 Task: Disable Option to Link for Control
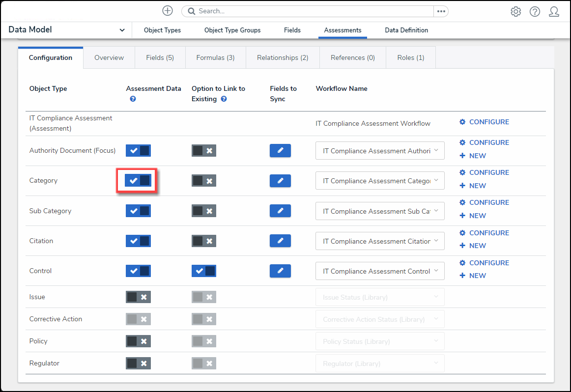pos(204,271)
